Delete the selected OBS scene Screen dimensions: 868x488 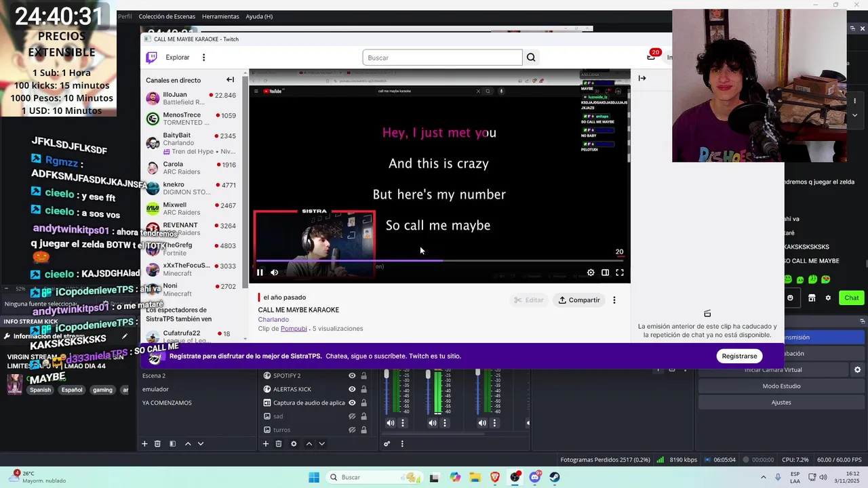coord(157,444)
